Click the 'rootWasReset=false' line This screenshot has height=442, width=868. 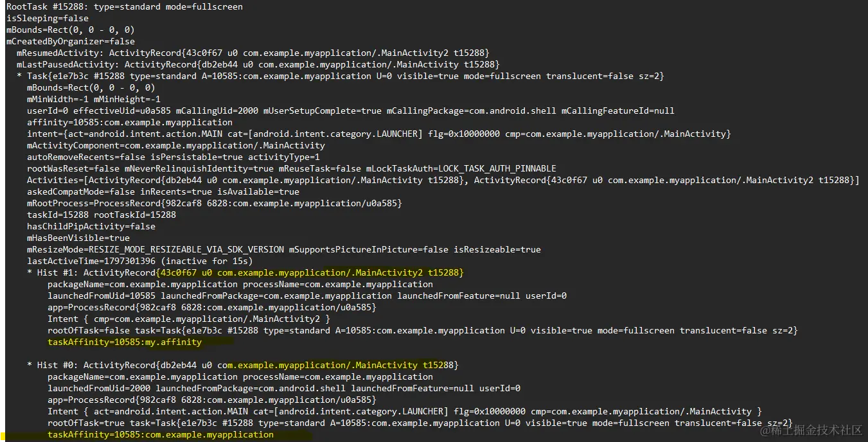[x=292, y=169]
